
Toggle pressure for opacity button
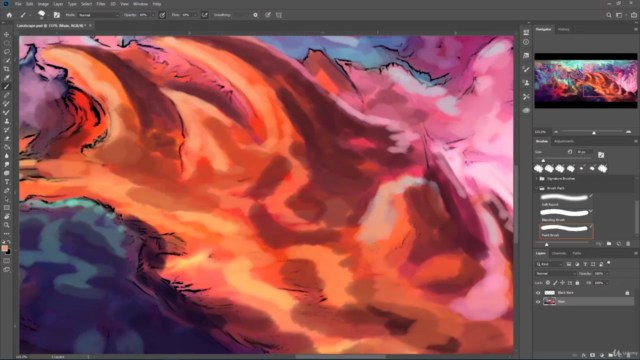[x=162, y=15]
